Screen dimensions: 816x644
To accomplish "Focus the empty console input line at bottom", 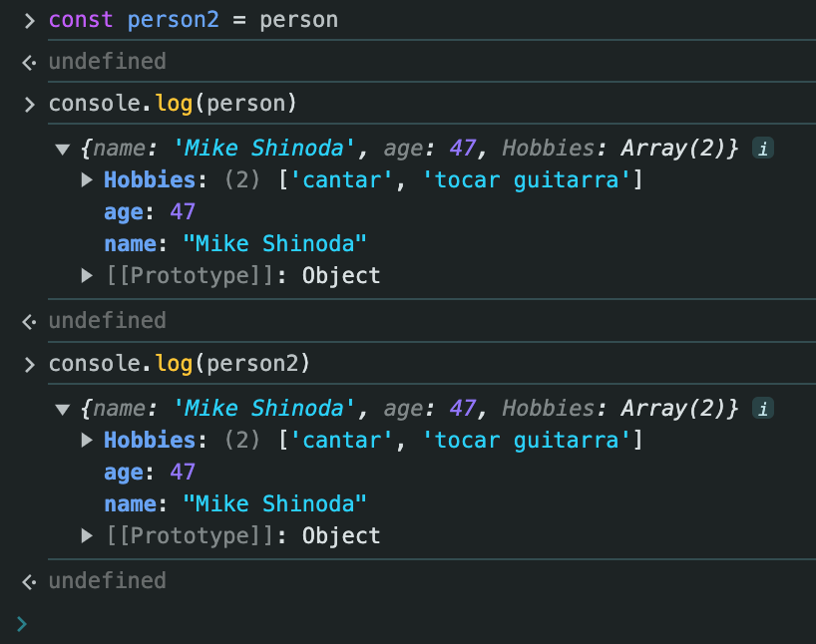I will pyautogui.click(x=399, y=624).
